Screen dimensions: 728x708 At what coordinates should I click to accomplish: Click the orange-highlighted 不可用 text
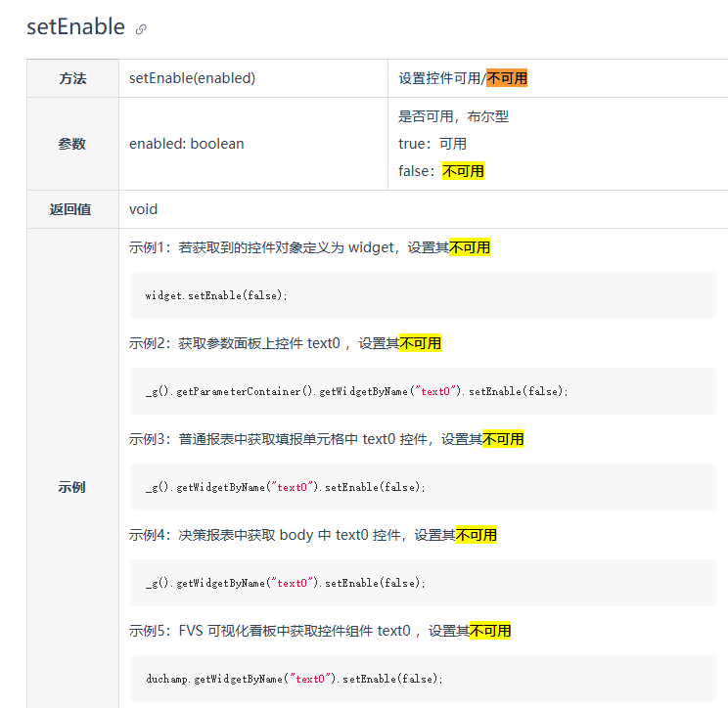(x=507, y=78)
